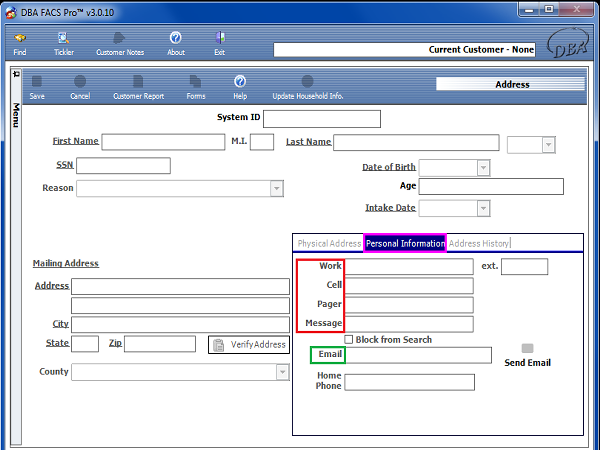
Task: Click the M.I. input field
Action: [262, 142]
